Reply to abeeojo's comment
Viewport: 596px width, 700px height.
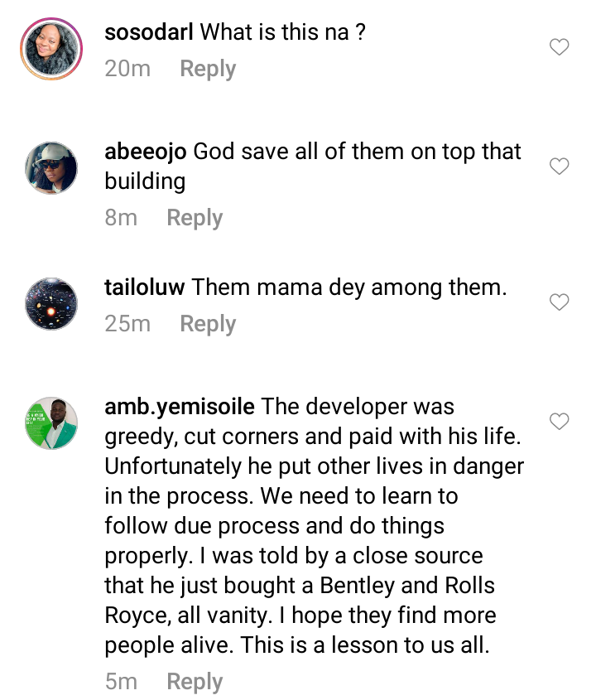click(195, 218)
